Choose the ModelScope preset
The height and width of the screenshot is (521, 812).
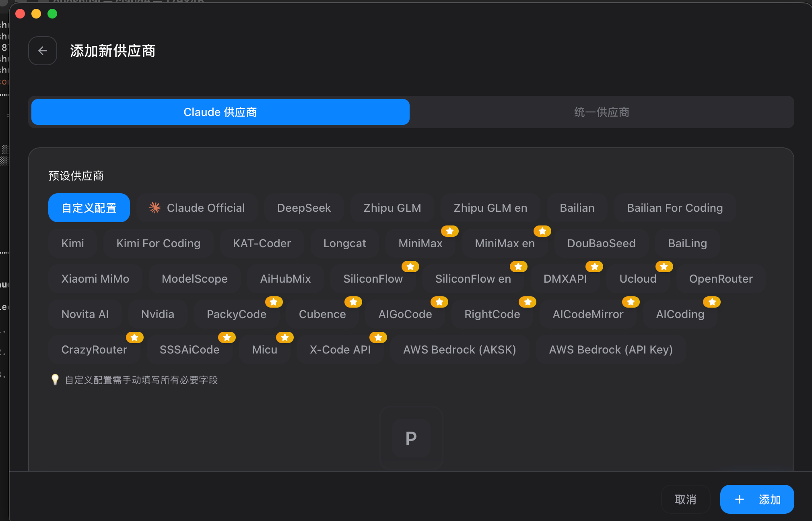tap(194, 279)
